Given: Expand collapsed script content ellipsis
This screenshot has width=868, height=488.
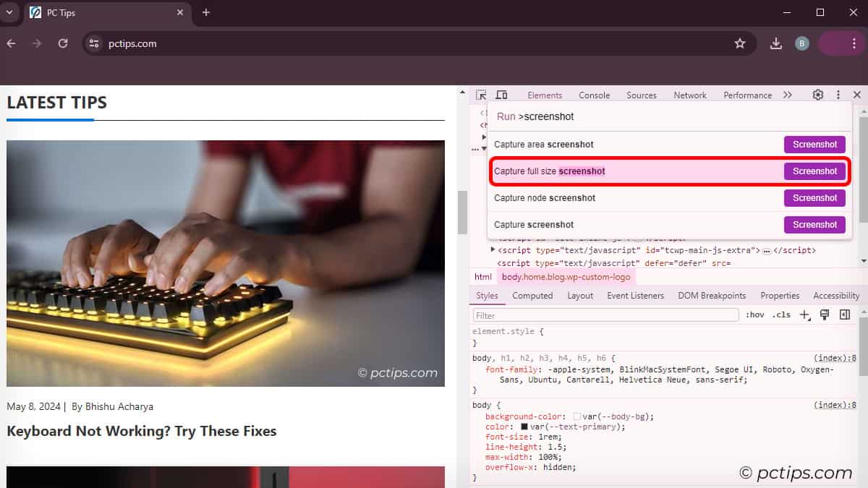Looking at the screenshot, I should (x=767, y=251).
